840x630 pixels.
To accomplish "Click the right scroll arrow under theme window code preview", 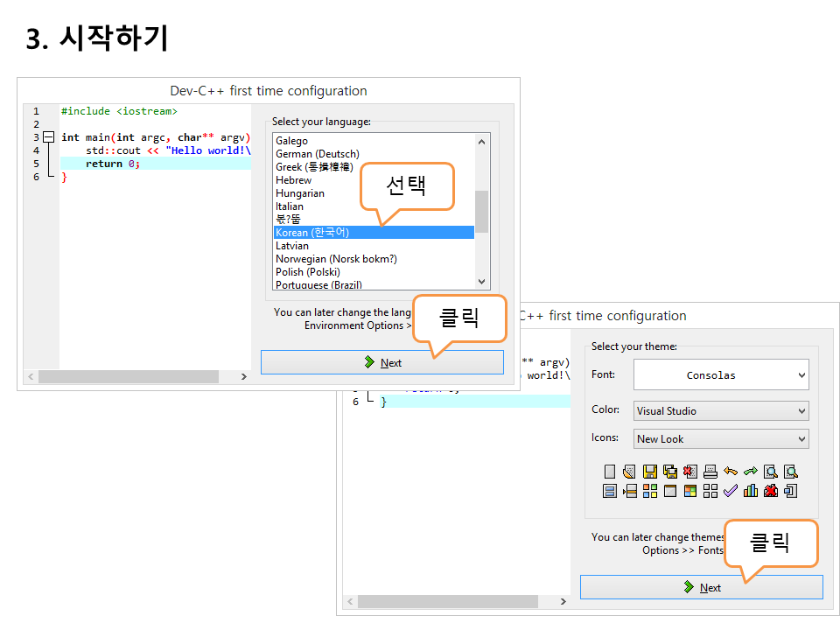I will tap(563, 602).
